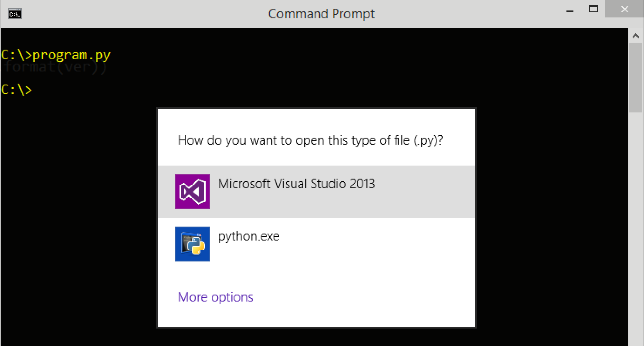This screenshot has width=644, height=346.
Task: Click the program.py command text
Action: pos(71,55)
